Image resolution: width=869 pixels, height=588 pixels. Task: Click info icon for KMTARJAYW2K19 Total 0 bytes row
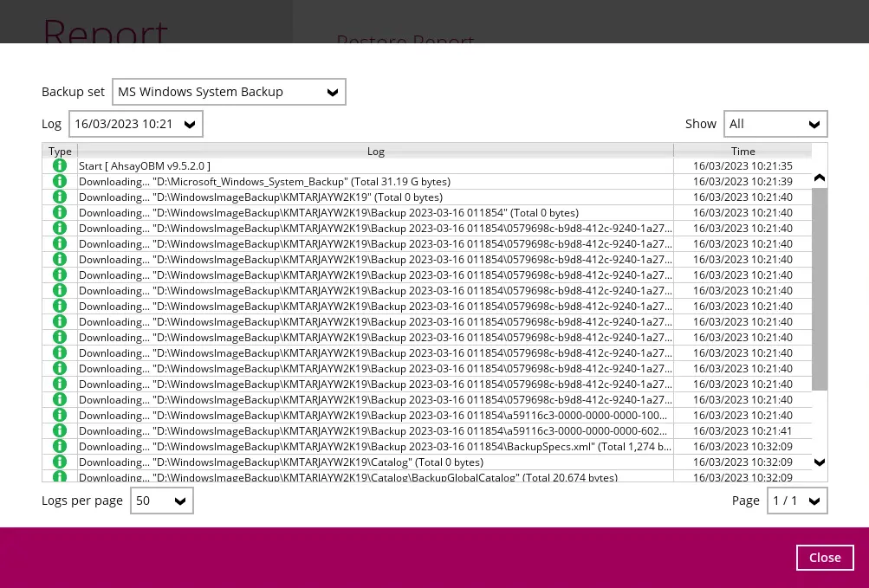tap(60, 197)
